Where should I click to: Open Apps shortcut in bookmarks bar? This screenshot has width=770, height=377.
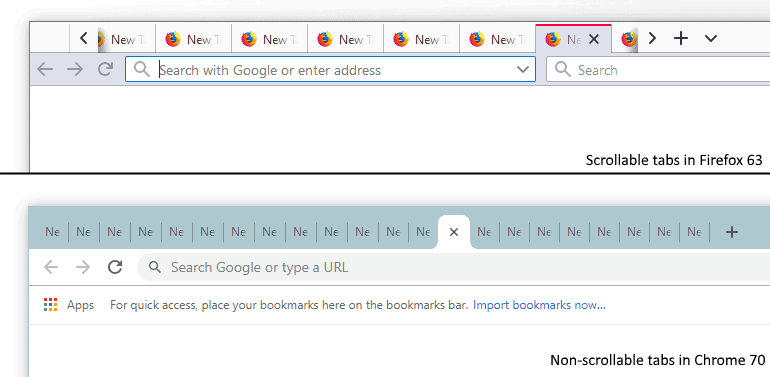pos(69,305)
